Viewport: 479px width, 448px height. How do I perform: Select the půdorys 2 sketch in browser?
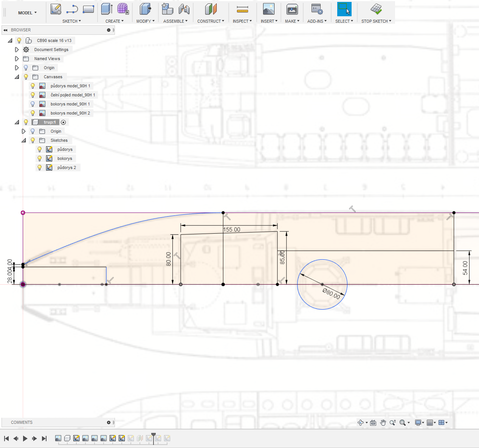(x=67, y=167)
